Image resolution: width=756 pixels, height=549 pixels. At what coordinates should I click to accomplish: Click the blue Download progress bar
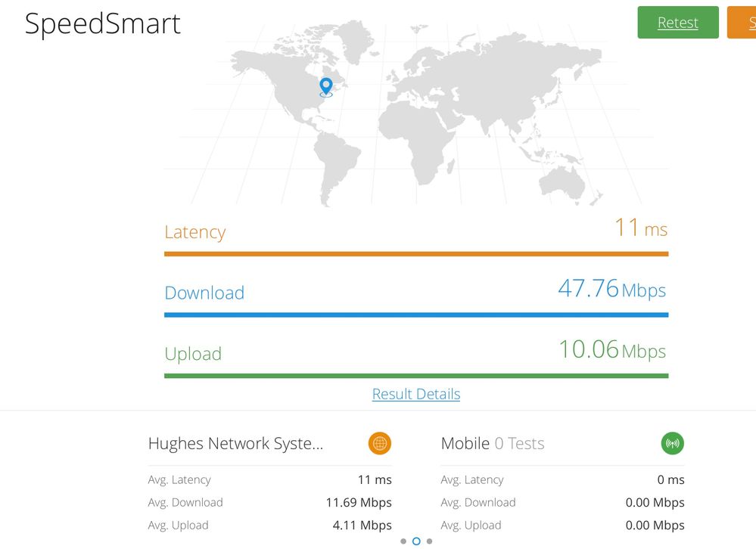click(x=416, y=315)
